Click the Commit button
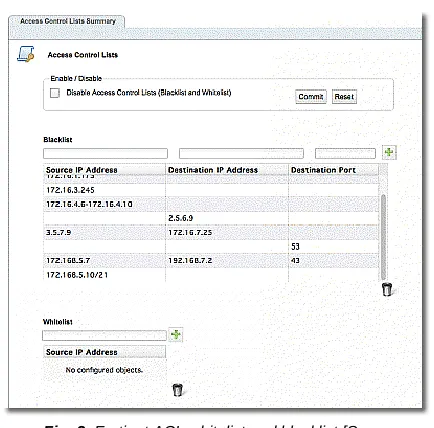 coord(311,97)
